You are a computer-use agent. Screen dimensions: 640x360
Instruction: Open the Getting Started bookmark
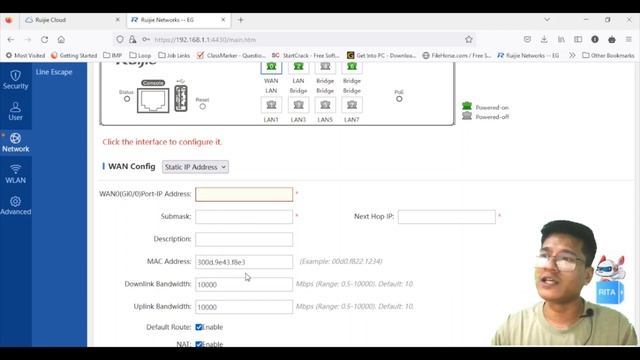(74, 55)
